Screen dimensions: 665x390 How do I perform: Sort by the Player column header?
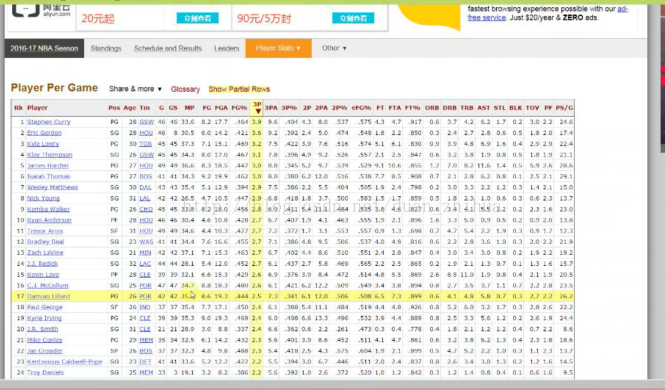[37, 108]
